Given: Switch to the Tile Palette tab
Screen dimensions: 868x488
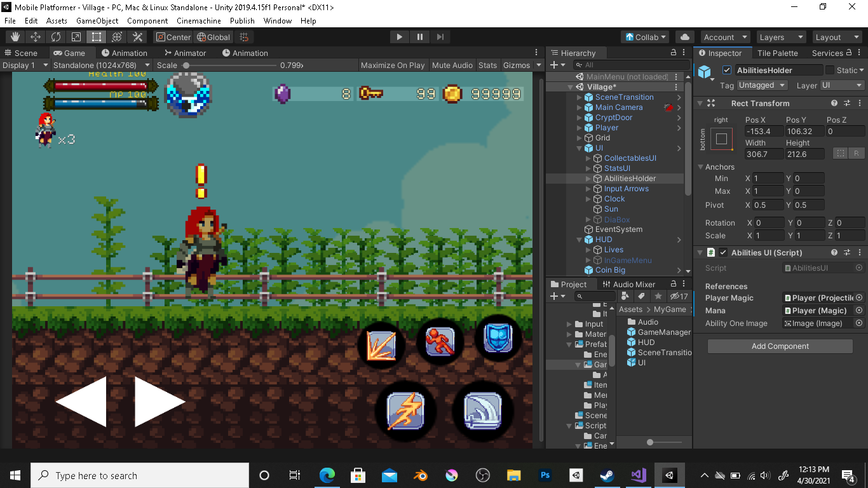Looking at the screenshot, I should [x=777, y=53].
